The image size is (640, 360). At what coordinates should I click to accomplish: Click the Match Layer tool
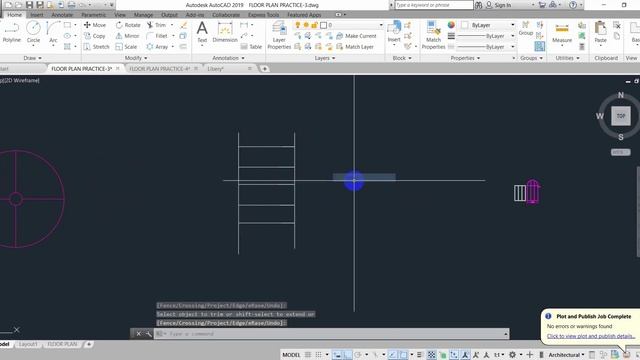click(355, 47)
